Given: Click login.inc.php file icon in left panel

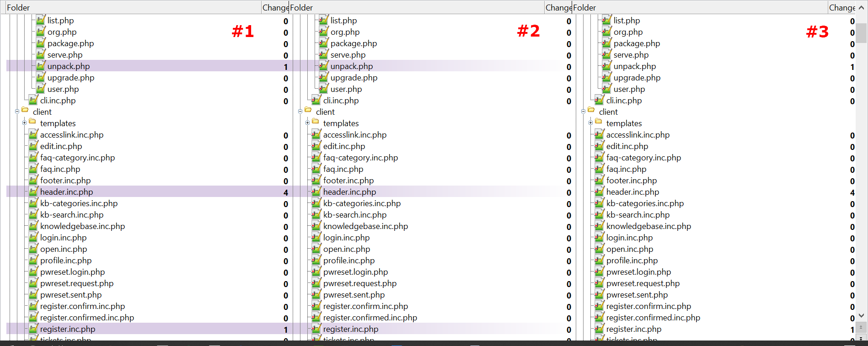Looking at the screenshot, I should pyautogui.click(x=33, y=237).
